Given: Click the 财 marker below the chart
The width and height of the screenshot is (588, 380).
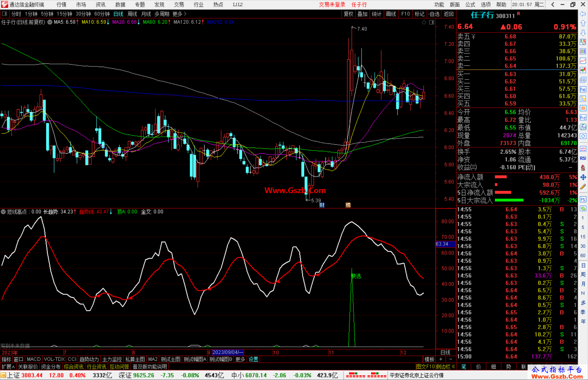Looking at the screenshot, I should (322, 205).
